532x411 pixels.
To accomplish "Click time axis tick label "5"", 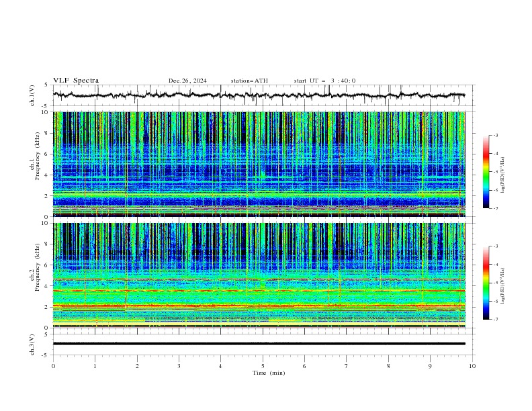I will pos(263,366).
